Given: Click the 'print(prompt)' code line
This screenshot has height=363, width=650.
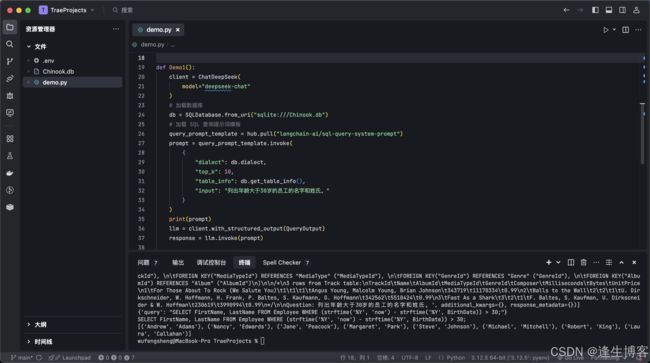Looking at the screenshot, I should pos(190,219).
